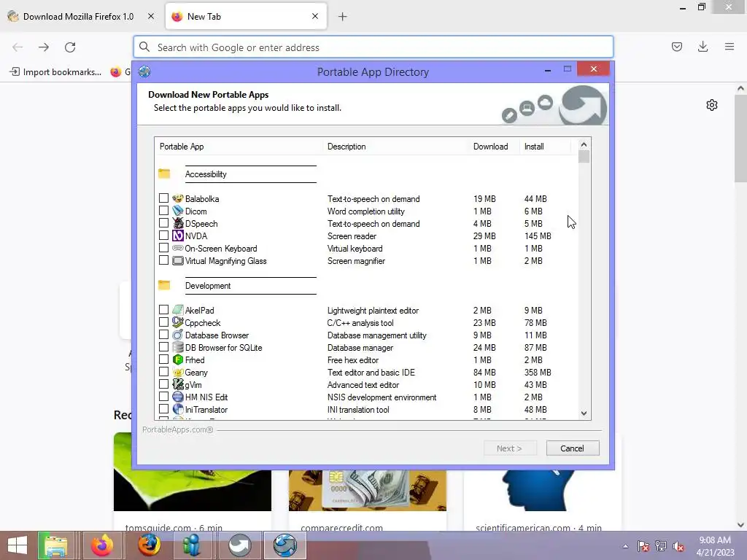Check the On-Screen Keyboard checkbox
The width and height of the screenshot is (747, 560).
[x=163, y=248]
